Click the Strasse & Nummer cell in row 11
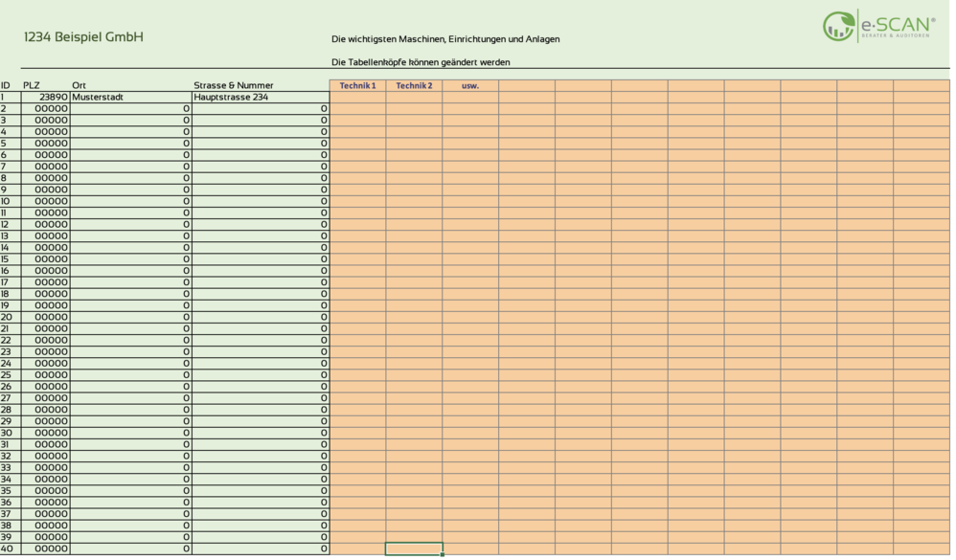Viewport: 956px width, 560px height. 261,213
